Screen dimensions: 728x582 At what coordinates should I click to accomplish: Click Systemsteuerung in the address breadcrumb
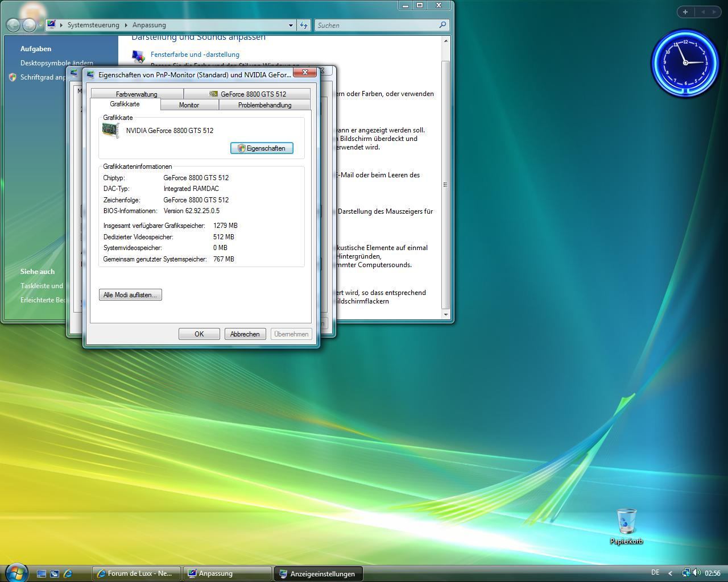pyautogui.click(x=93, y=25)
